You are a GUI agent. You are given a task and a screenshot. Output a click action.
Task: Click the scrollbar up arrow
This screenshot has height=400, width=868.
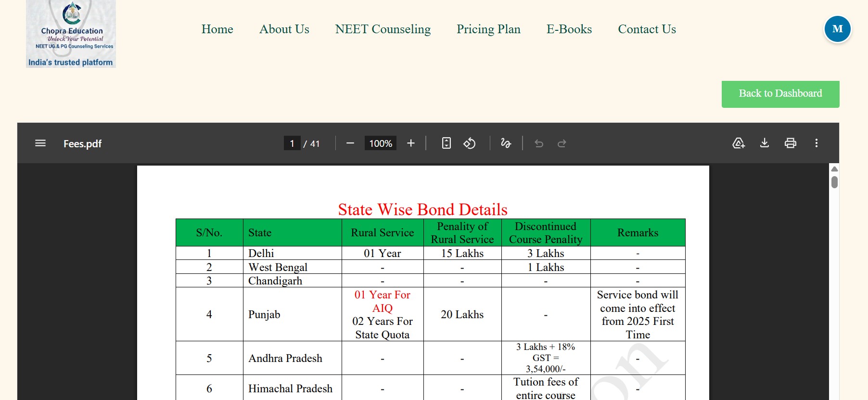pyautogui.click(x=834, y=169)
